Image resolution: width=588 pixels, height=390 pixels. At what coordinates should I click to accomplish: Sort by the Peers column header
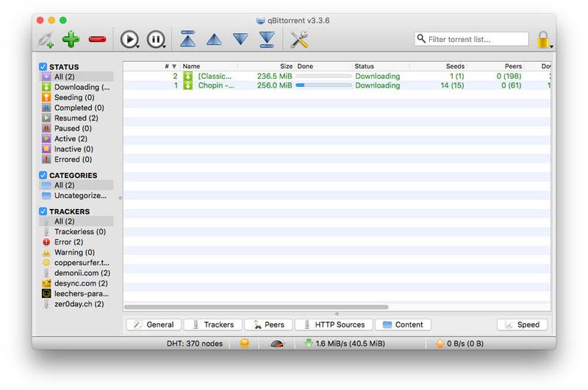495,66
